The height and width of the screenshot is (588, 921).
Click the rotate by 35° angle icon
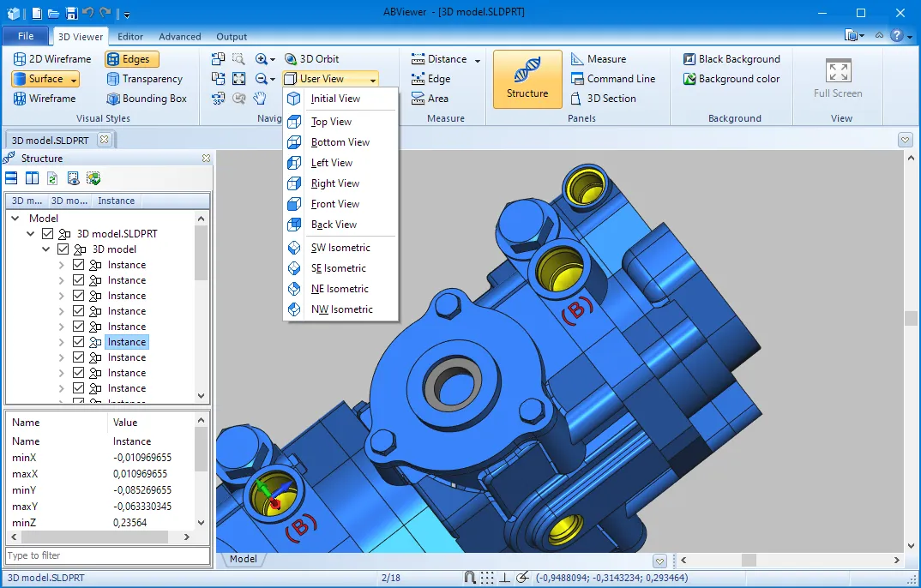218,98
